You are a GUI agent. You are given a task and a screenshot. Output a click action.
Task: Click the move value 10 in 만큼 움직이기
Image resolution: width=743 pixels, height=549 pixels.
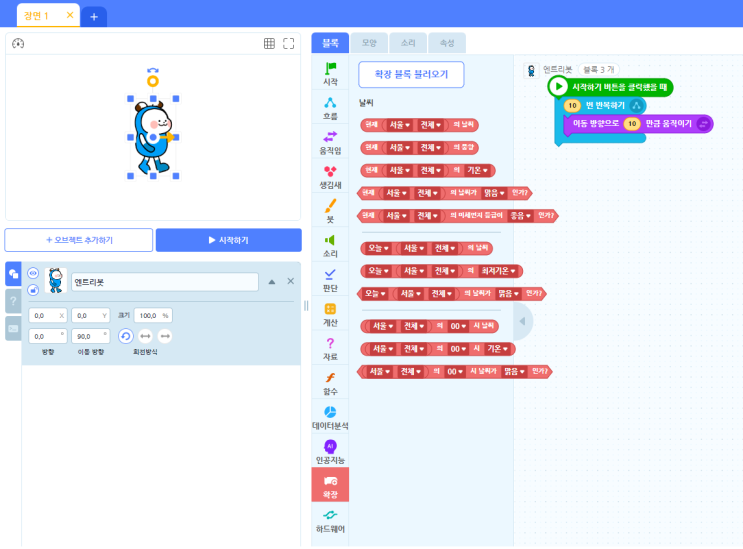(x=632, y=124)
